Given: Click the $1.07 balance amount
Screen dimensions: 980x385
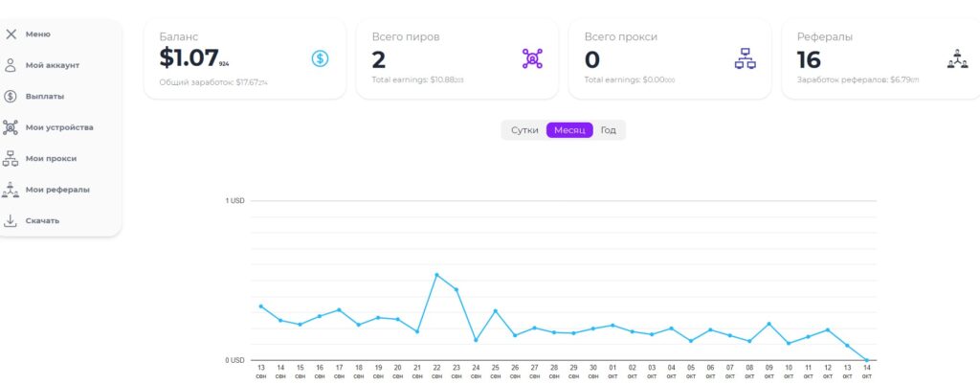Looking at the screenshot, I should tap(193, 58).
